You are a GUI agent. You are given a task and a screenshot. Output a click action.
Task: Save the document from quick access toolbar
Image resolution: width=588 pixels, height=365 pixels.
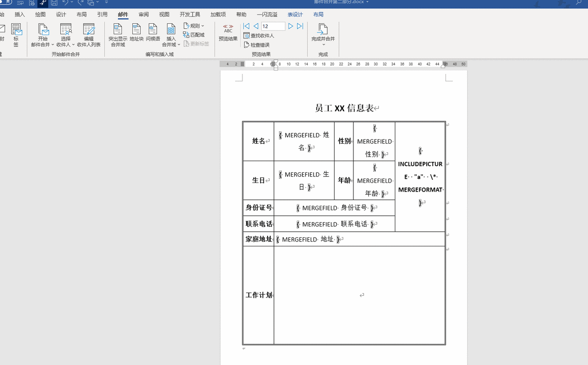[54, 3]
